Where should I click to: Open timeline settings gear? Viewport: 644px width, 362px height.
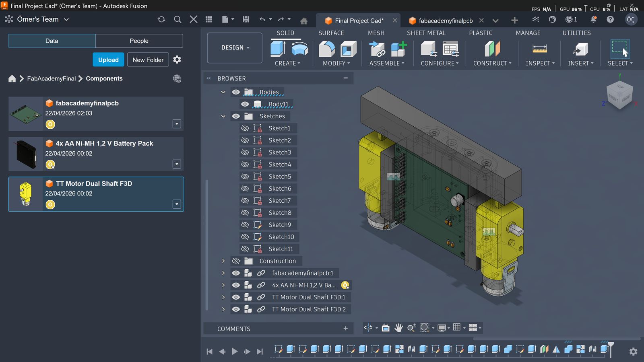click(x=633, y=352)
